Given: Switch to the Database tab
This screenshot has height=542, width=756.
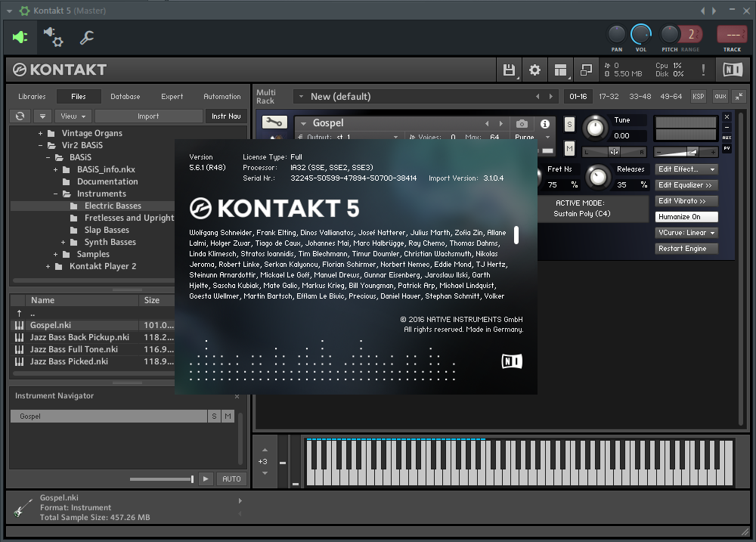Looking at the screenshot, I should pos(125,97).
